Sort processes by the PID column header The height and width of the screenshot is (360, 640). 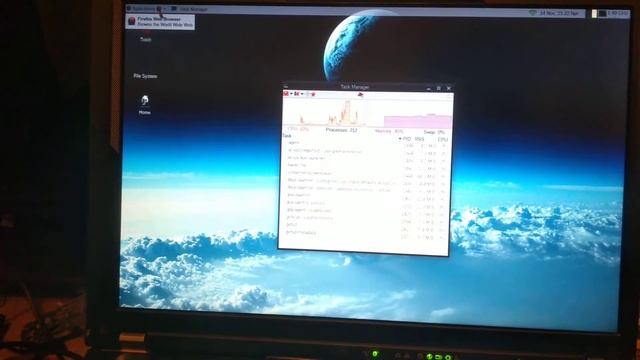[x=406, y=139]
